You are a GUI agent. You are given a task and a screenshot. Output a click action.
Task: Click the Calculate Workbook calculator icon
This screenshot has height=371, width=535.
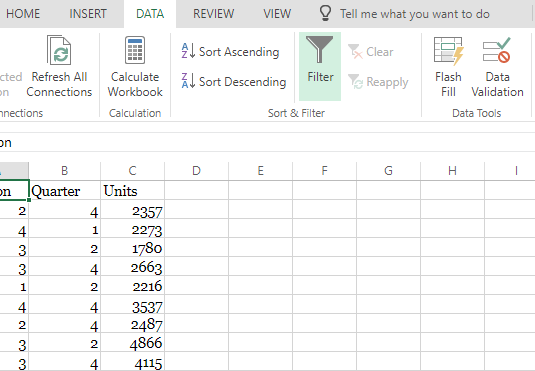[135, 50]
